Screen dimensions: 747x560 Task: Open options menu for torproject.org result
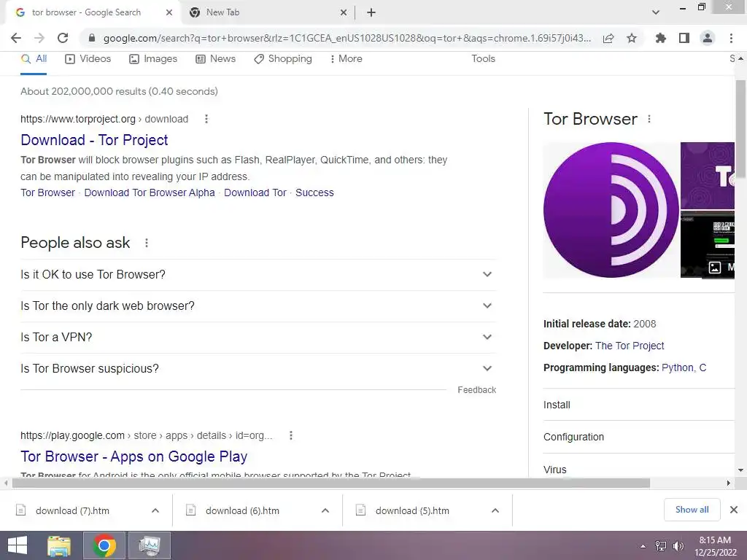pyautogui.click(x=206, y=119)
